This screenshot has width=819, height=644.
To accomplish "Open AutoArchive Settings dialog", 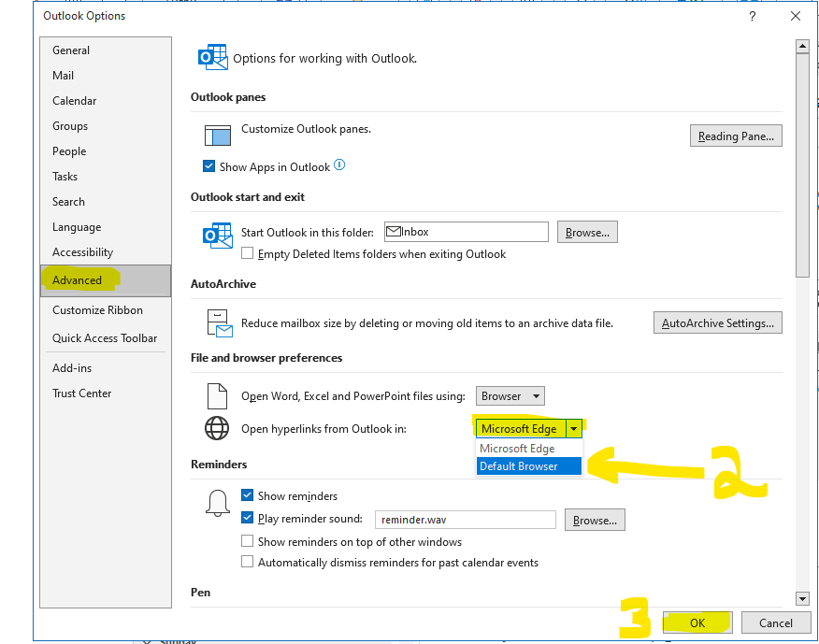I will pyautogui.click(x=717, y=323).
